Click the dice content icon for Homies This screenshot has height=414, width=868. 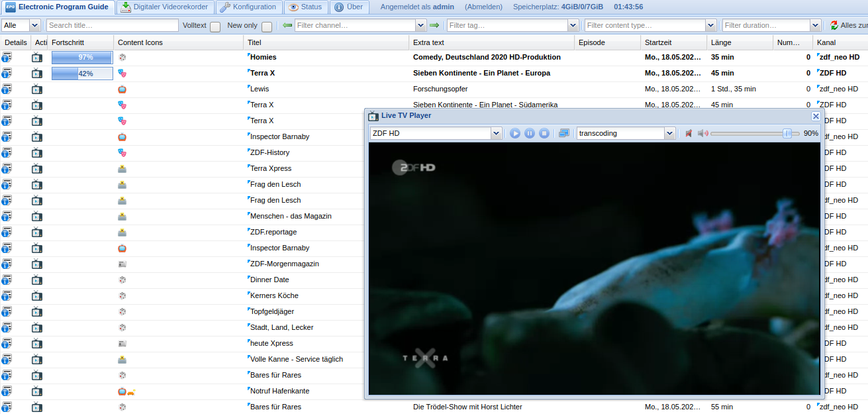(122, 57)
